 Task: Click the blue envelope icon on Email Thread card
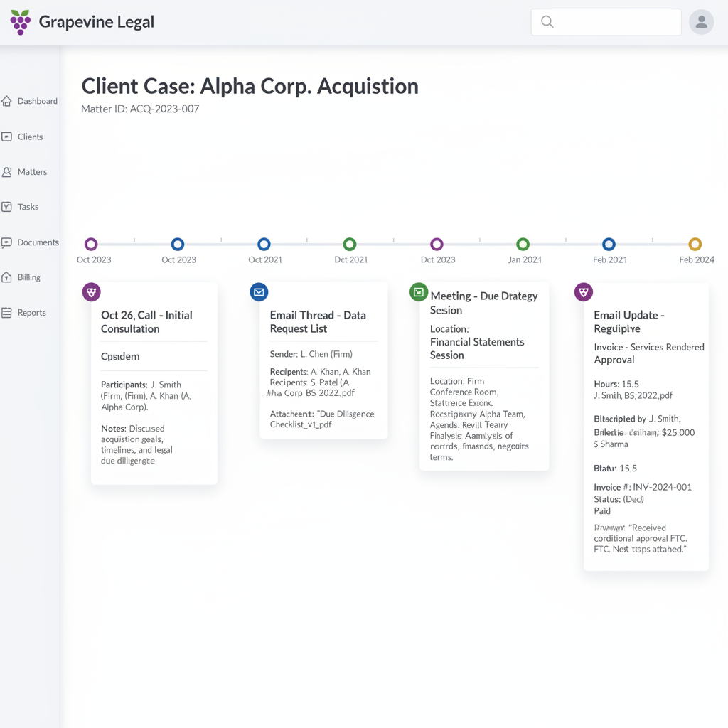pyautogui.click(x=259, y=291)
